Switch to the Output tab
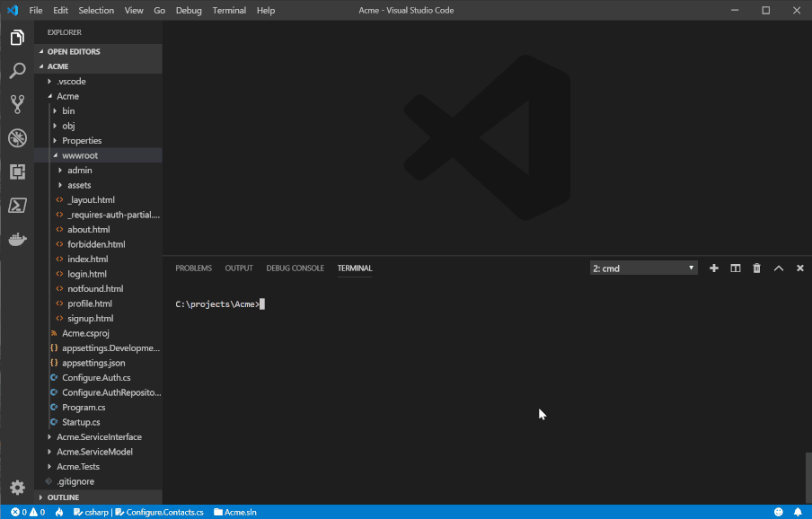The height and width of the screenshot is (519, 812). (x=239, y=268)
